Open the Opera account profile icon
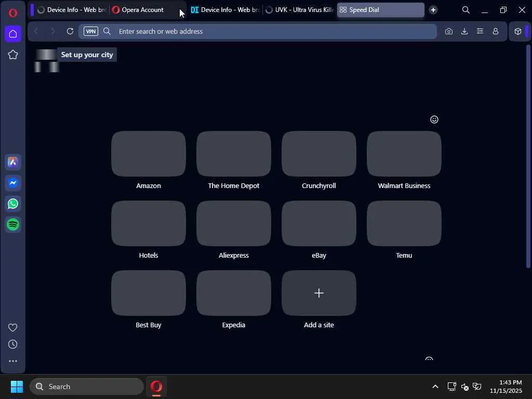 [495, 31]
